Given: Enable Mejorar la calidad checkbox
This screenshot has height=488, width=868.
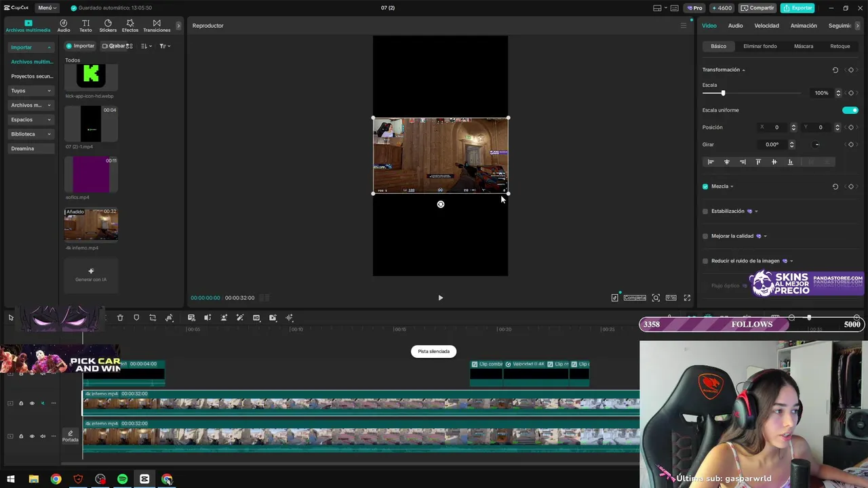Looking at the screenshot, I should (705, 236).
